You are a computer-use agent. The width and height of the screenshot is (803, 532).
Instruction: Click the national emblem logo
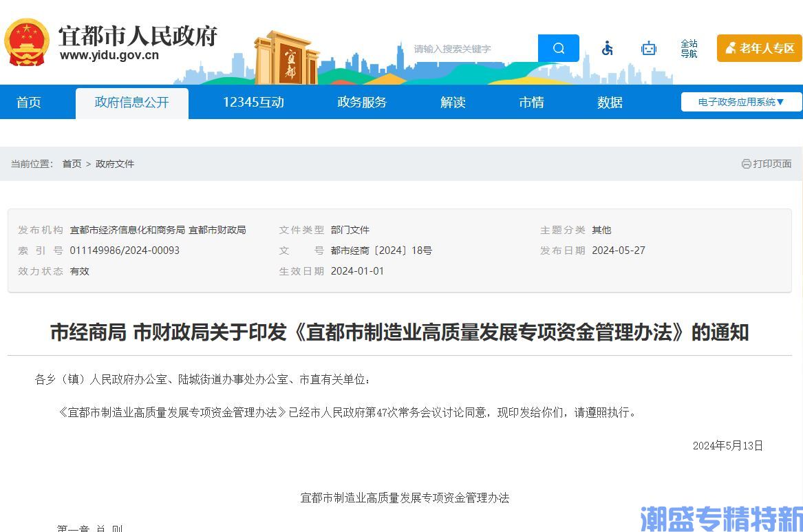click(27, 43)
